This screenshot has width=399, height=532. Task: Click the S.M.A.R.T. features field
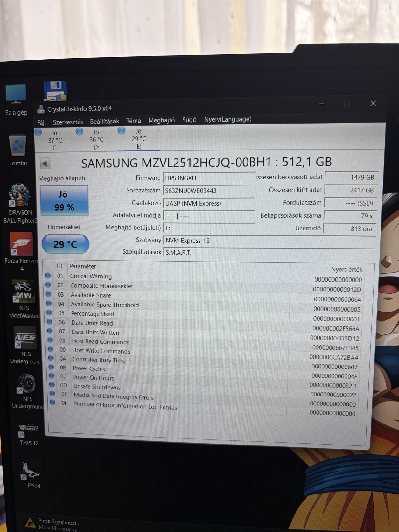269,252
